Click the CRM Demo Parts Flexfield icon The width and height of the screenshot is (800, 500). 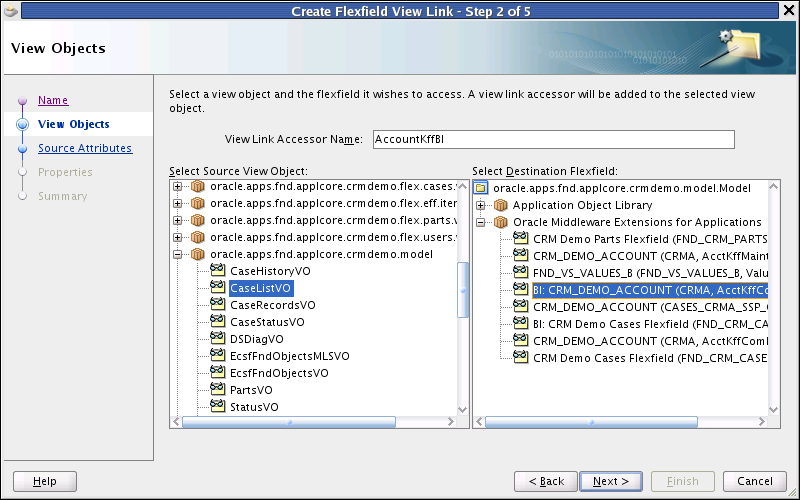[520, 238]
